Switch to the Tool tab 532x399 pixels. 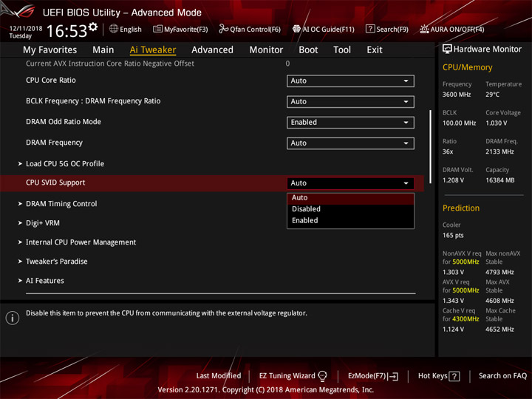click(342, 50)
